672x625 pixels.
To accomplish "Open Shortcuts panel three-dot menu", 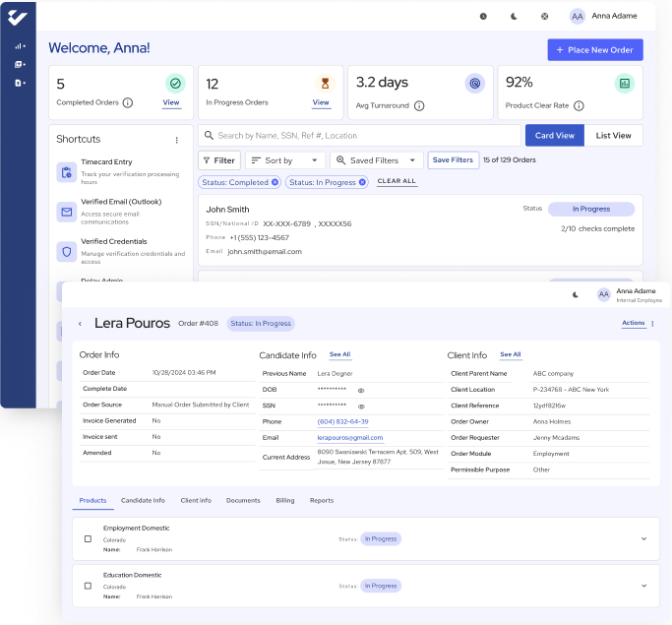I will click(177, 140).
